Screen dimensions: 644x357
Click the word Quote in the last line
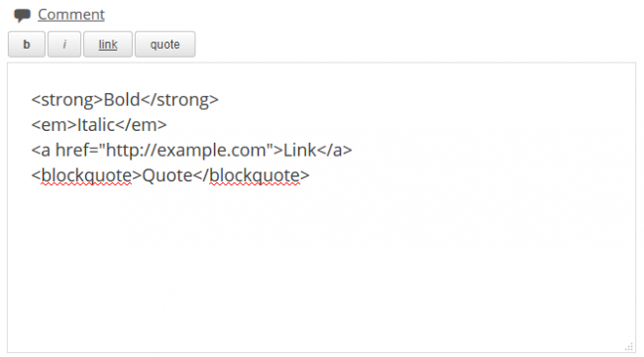pyautogui.click(x=167, y=176)
